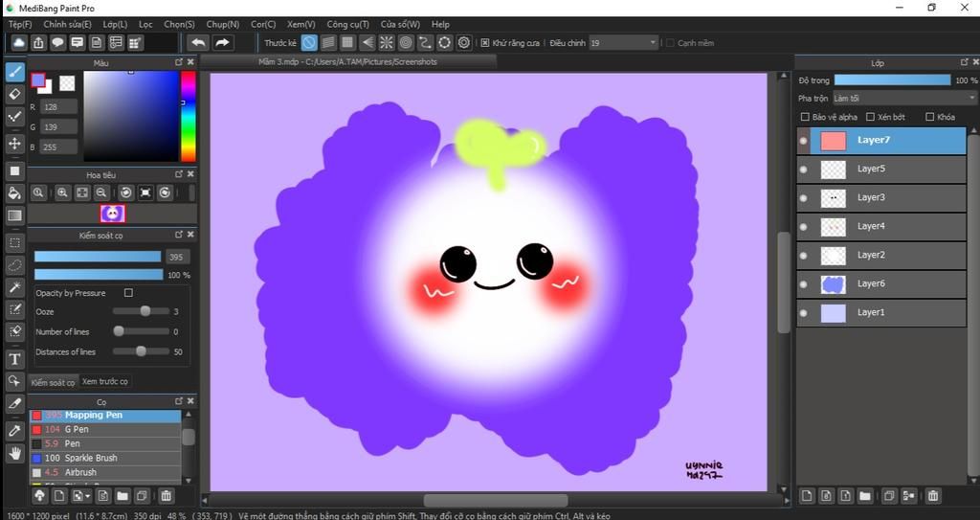Select the Eyedropper tool
This screenshot has width=980, height=520.
pos(15,431)
